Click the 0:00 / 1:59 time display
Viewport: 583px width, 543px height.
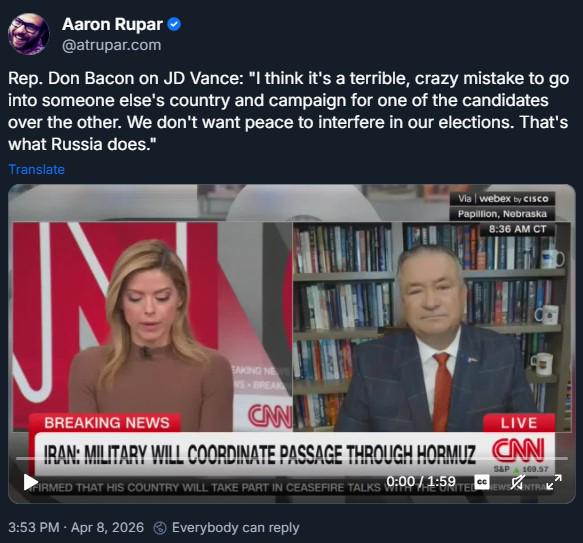click(x=421, y=482)
